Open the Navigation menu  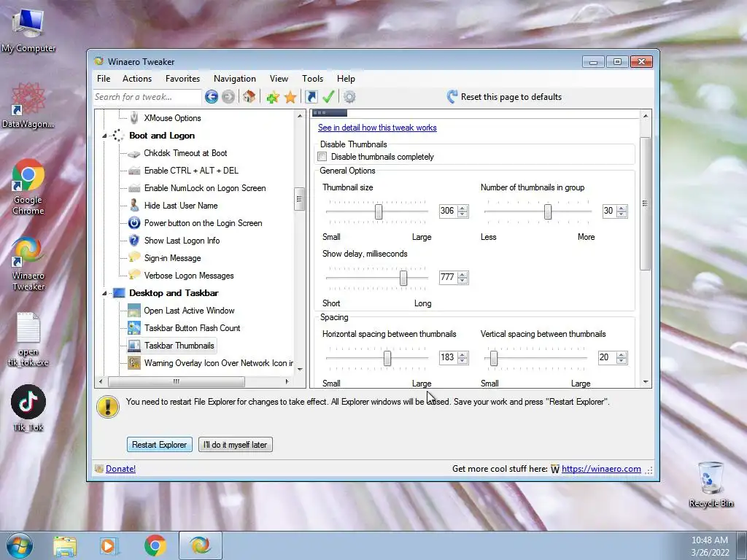(235, 79)
